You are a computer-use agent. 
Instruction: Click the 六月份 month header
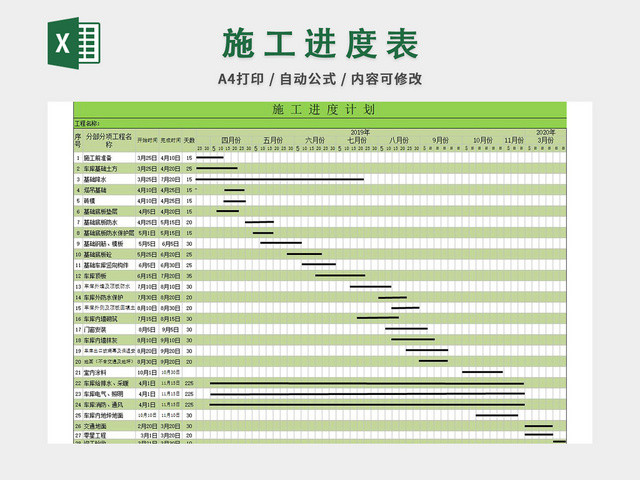(x=315, y=140)
